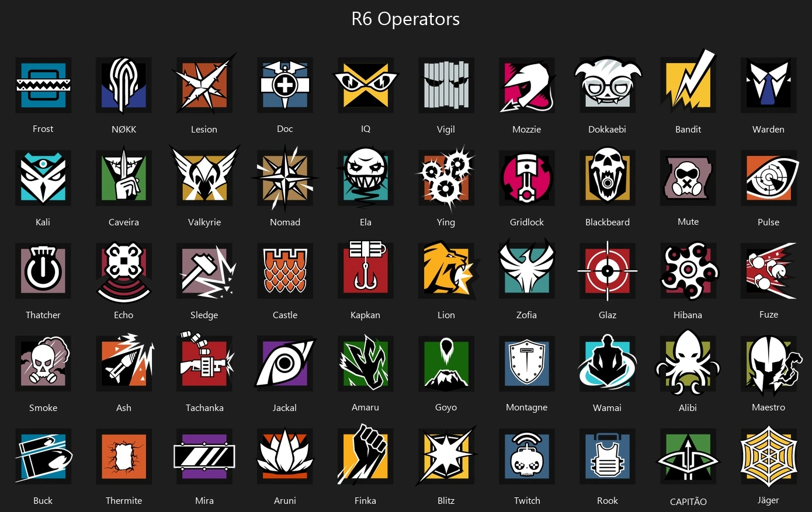The image size is (812, 512).
Task: Click the CAPITÃO name label
Action: 688,501
